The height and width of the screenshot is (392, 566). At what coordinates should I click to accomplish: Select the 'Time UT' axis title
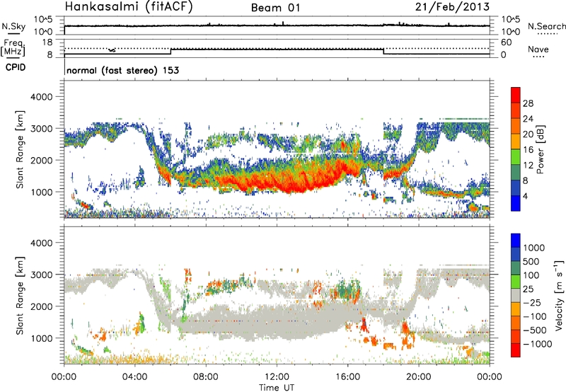277,388
